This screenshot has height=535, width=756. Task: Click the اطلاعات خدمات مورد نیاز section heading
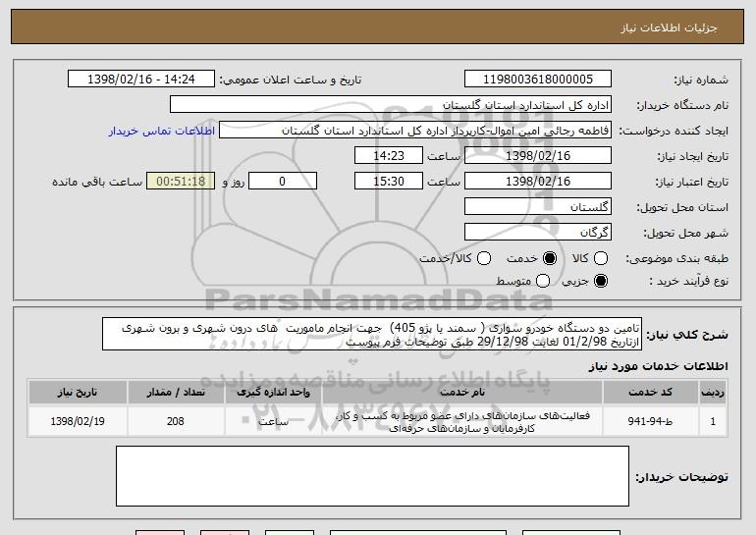click(658, 366)
